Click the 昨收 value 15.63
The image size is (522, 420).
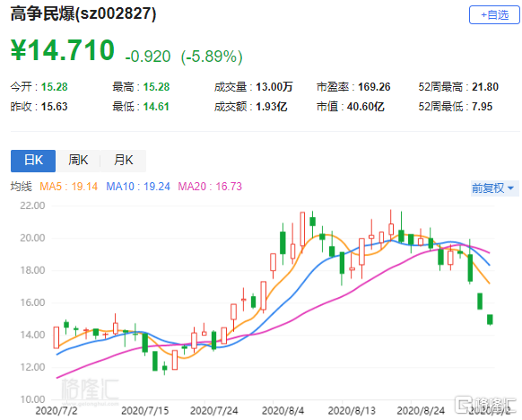55,107
